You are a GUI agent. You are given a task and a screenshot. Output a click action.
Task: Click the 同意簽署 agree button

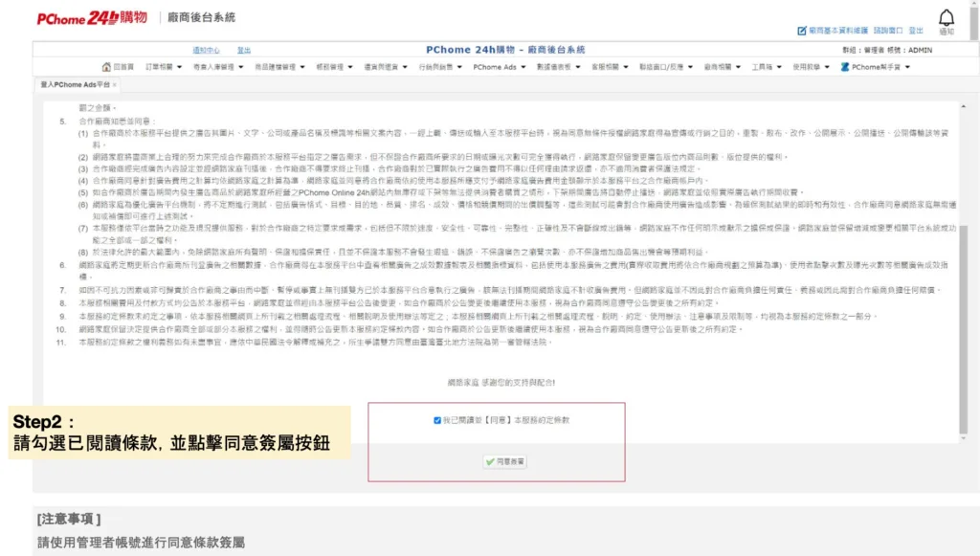[x=504, y=460]
